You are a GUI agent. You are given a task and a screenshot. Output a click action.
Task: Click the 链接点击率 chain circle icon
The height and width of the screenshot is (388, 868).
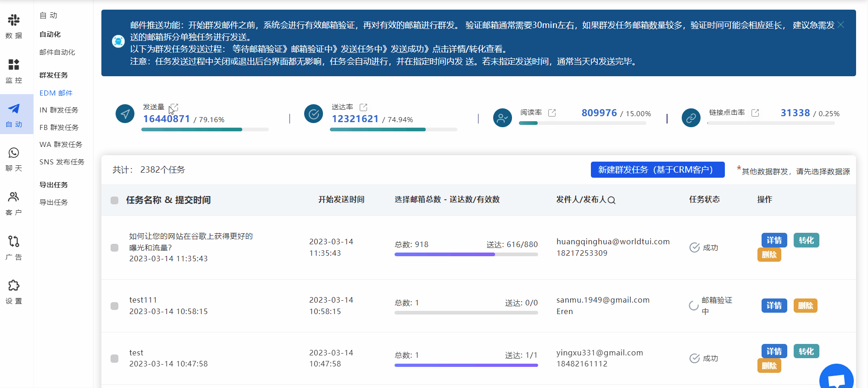point(691,118)
